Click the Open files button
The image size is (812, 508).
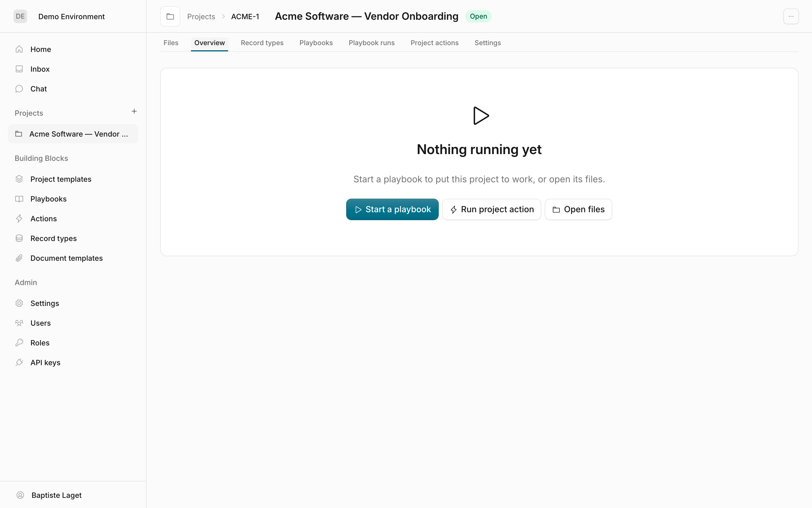[578, 209]
